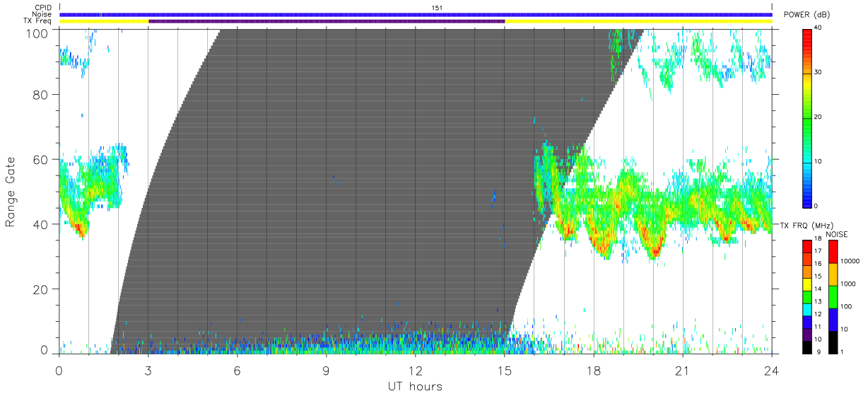Click the red 17–18 MHz swatch in TX FRQ legend
The height and width of the screenshot is (401, 868).
807,247
